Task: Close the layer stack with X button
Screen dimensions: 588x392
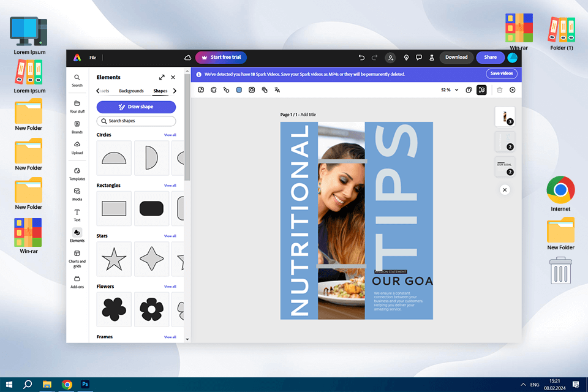Action: (x=505, y=190)
